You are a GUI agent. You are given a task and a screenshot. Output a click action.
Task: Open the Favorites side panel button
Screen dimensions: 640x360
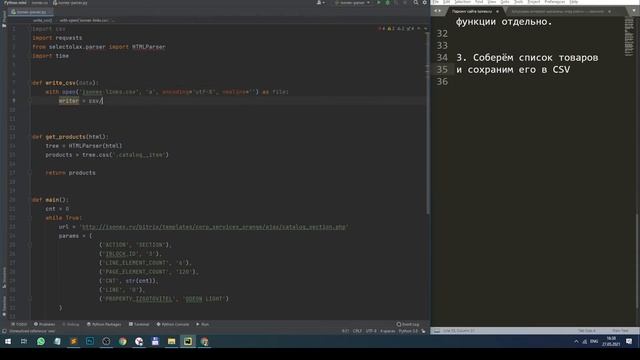pos(4,306)
